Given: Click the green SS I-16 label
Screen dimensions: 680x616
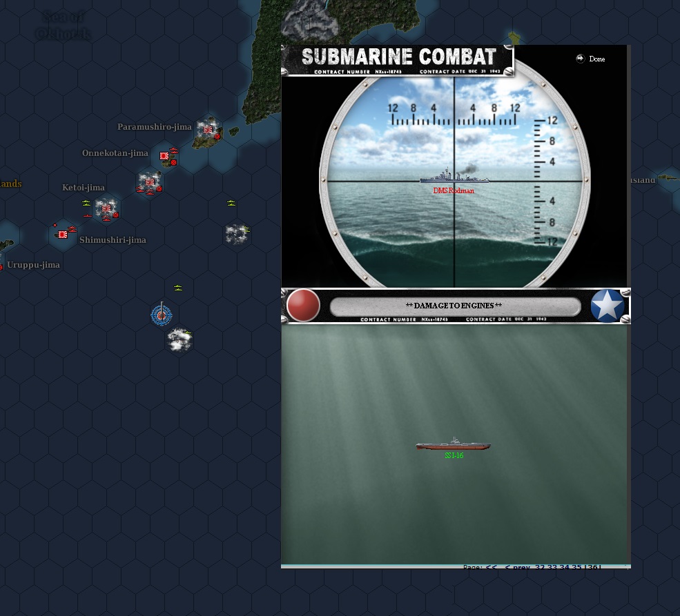Looking at the screenshot, I should click(x=454, y=455).
